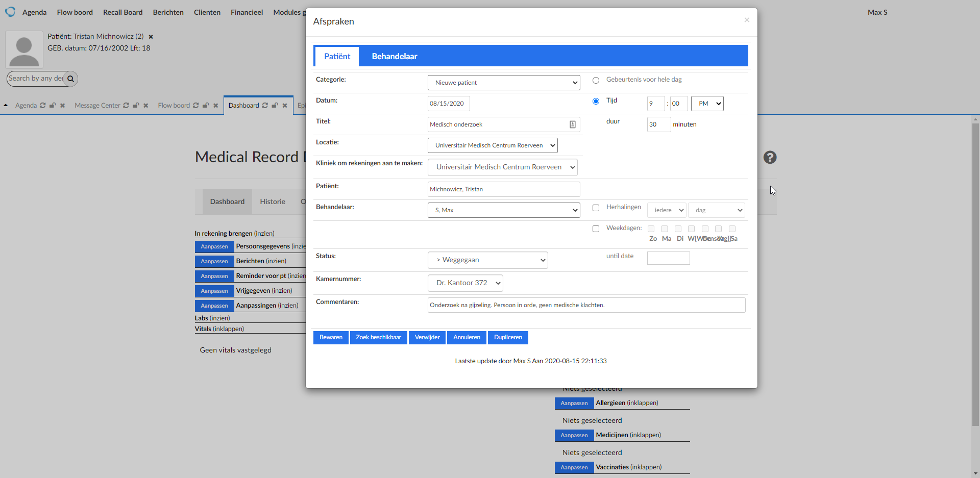This screenshot has height=478, width=980.
Task: Click the search magnifier icon
Action: tap(71, 79)
